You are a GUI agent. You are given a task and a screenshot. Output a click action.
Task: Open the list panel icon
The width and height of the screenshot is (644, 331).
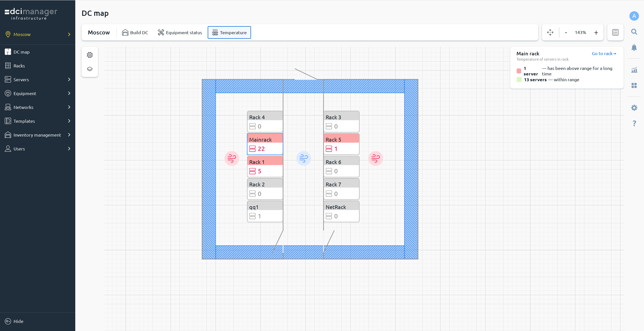pos(615,32)
